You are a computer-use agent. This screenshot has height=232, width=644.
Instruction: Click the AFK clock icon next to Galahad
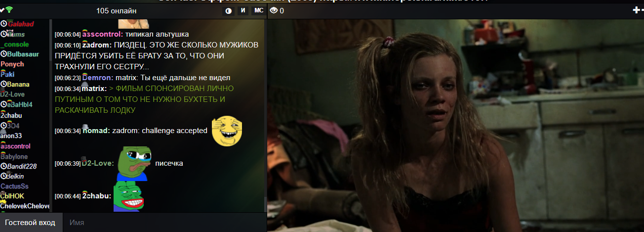click(x=3, y=23)
